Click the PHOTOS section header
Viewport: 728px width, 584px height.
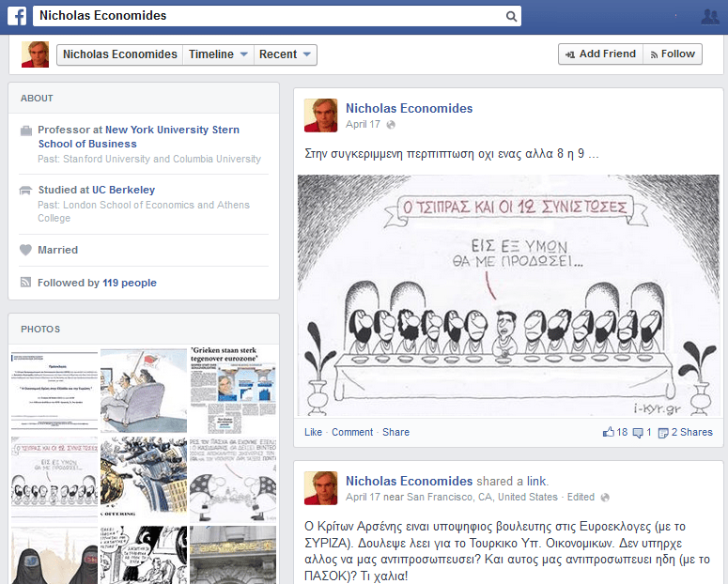tap(40, 330)
